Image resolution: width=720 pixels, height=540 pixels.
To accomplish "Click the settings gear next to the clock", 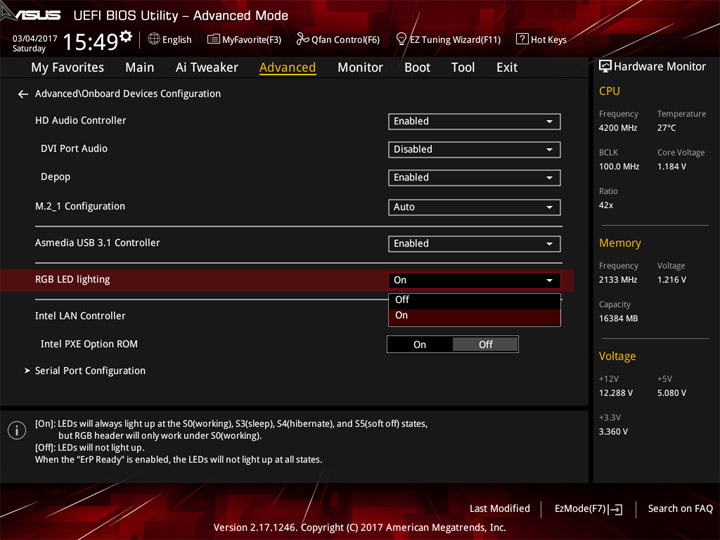I will [125, 36].
